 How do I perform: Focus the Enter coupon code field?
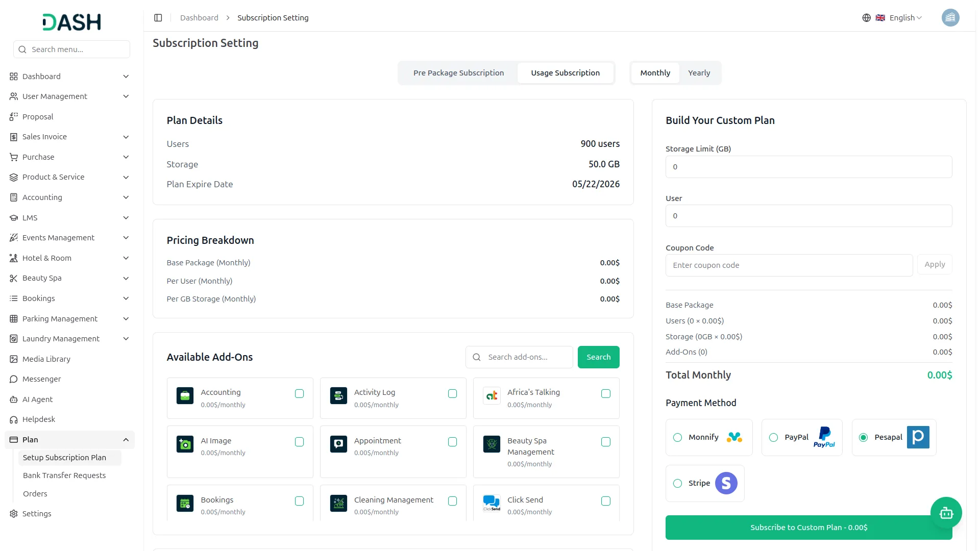[x=789, y=265]
